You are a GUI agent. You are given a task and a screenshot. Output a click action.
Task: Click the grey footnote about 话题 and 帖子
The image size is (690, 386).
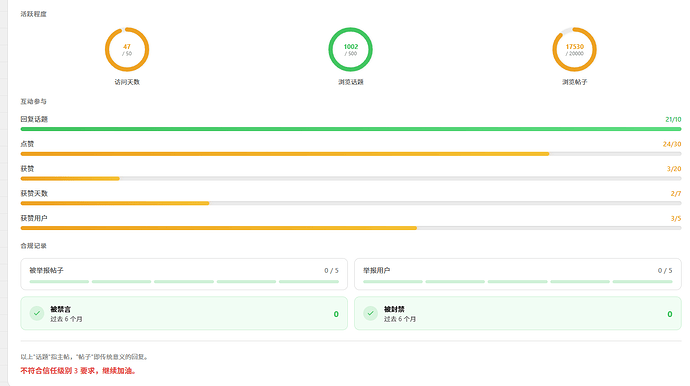[85, 357]
